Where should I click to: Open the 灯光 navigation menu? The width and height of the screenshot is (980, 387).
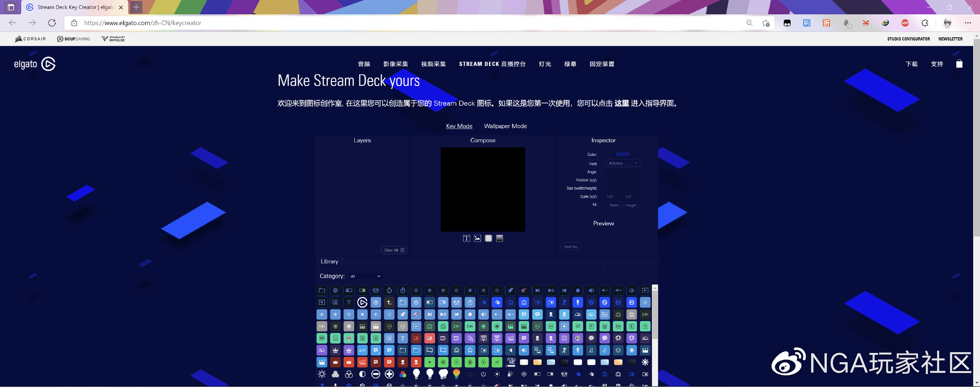point(545,64)
